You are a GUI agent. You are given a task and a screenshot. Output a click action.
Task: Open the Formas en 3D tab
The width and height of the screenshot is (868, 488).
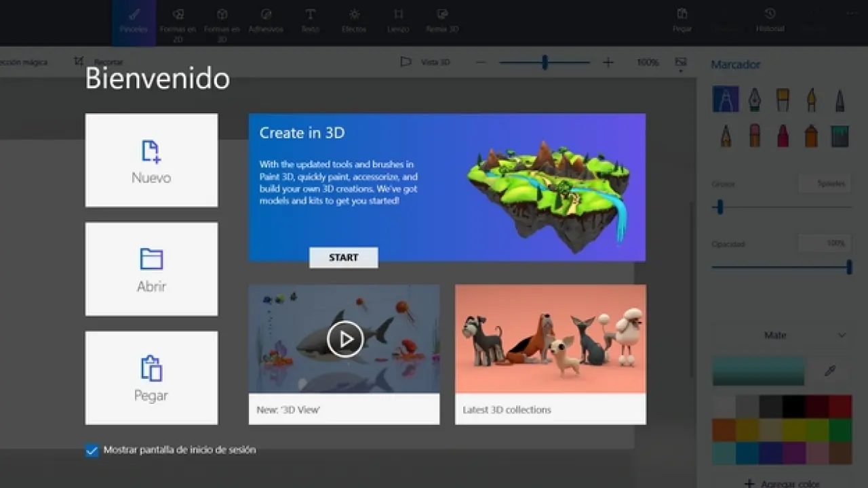point(222,21)
